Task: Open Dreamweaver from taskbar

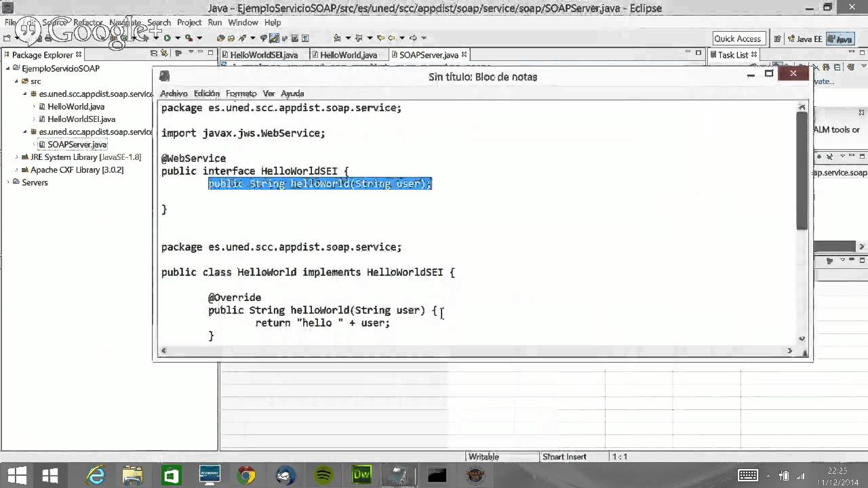Action: click(x=361, y=476)
